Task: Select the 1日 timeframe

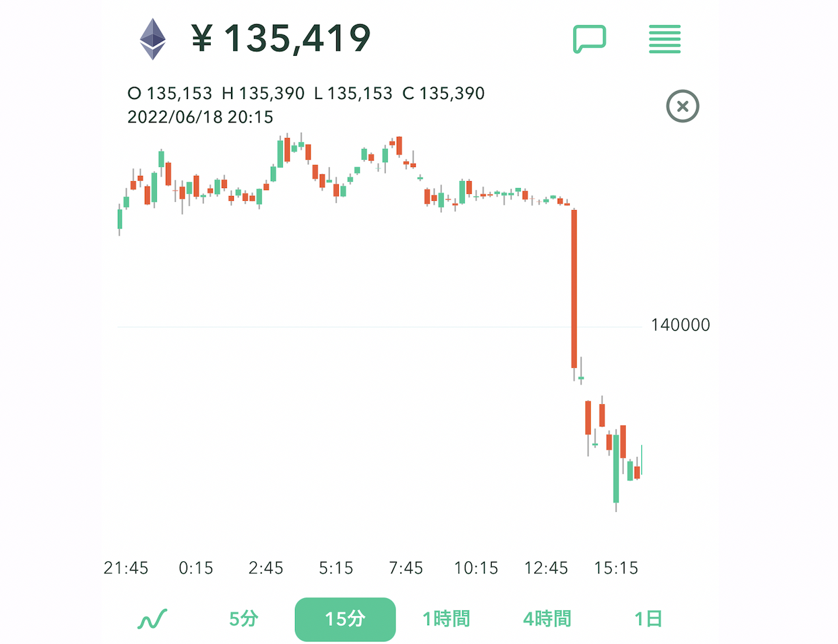Action: pyautogui.click(x=648, y=618)
